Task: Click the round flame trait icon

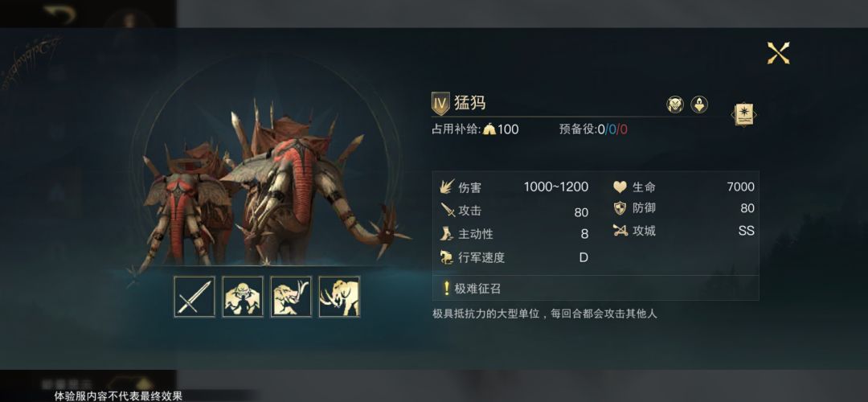Action: pyautogui.click(x=699, y=105)
